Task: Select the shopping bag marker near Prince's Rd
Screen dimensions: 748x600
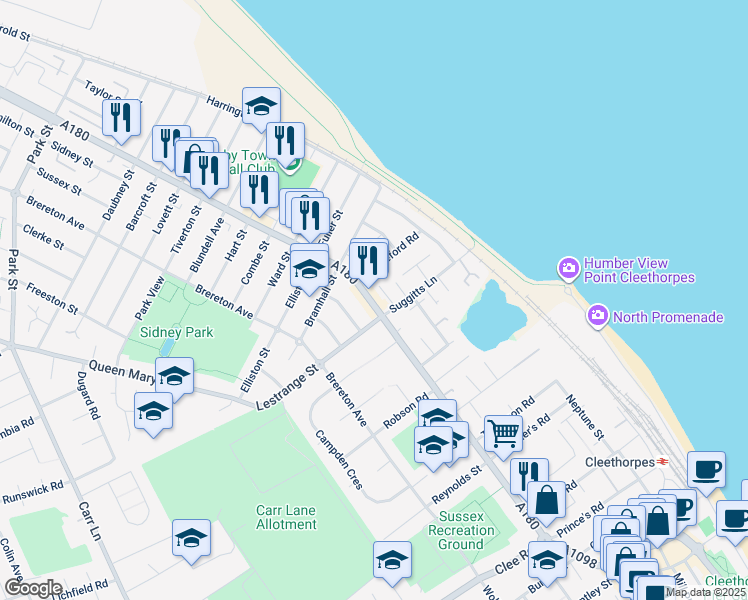Action: [546, 500]
